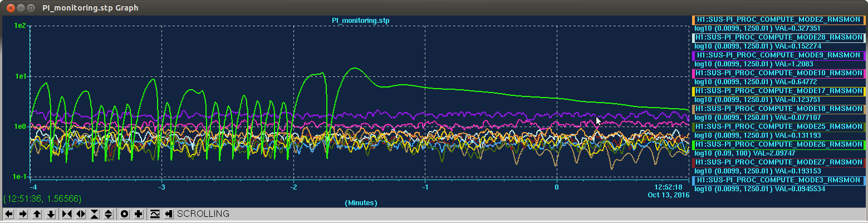Select the MODE18_RMSMON legend entry
Screen dimensions: 868x223
click(x=778, y=109)
